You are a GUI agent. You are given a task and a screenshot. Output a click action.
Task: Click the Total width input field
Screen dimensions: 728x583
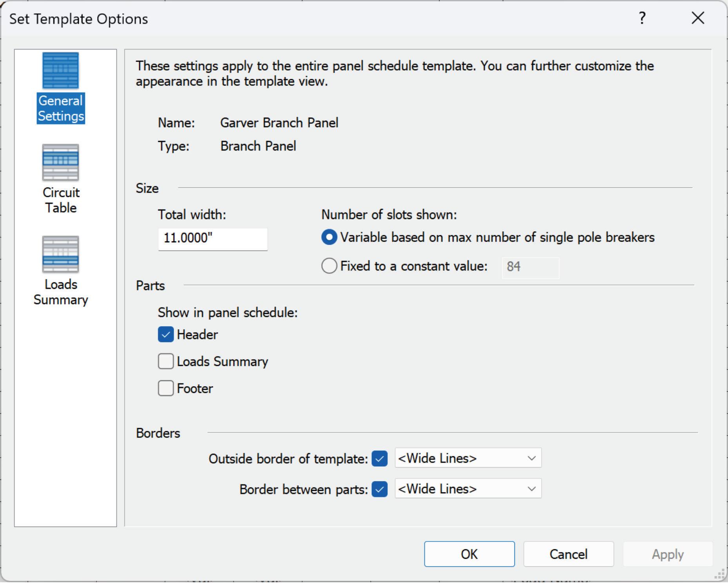click(213, 238)
